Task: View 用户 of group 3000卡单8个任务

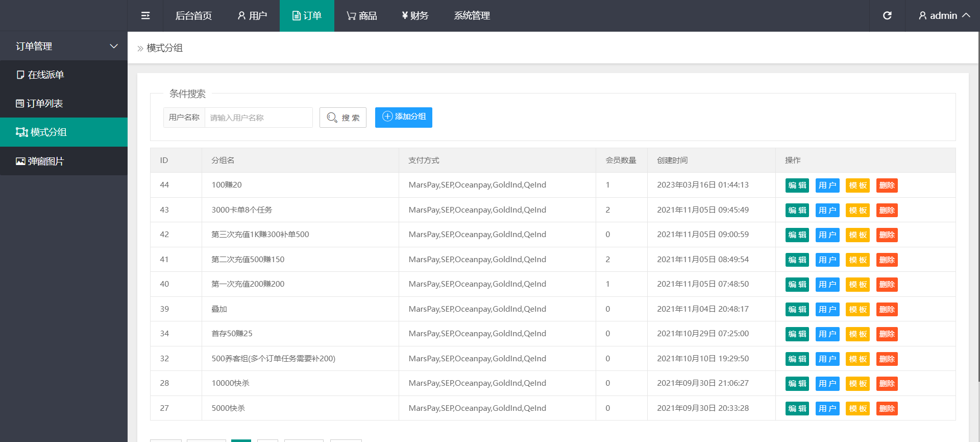Action: pos(827,211)
